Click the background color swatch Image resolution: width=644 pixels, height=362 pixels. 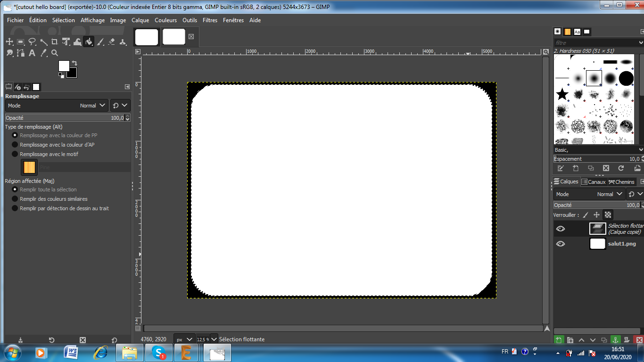click(73, 74)
